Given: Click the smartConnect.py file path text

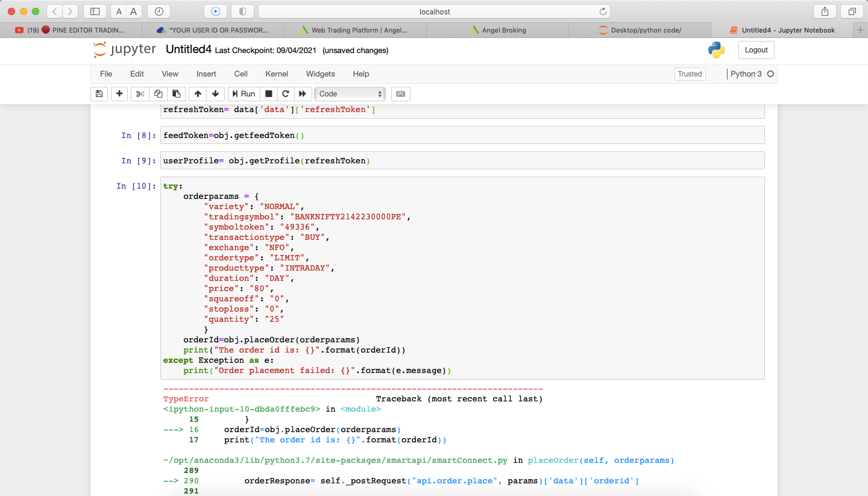Looking at the screenshot, I should tap(335, 460).
